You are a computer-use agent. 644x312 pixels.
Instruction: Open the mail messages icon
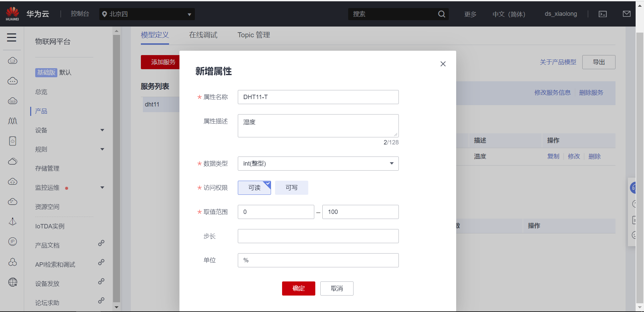[x=627, y=14]
